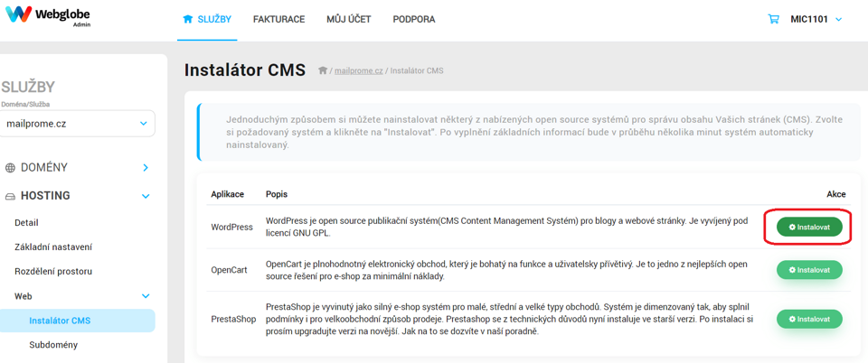Screen dimensions: 868x363
Task: Click the hosting drive icon beside HOSTING
Action: [x=10, y=196]
